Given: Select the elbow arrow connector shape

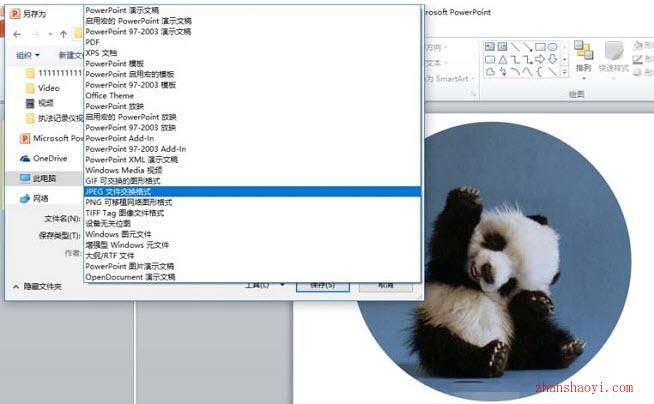Looking at the screenshot, I should tap(528, 60).
